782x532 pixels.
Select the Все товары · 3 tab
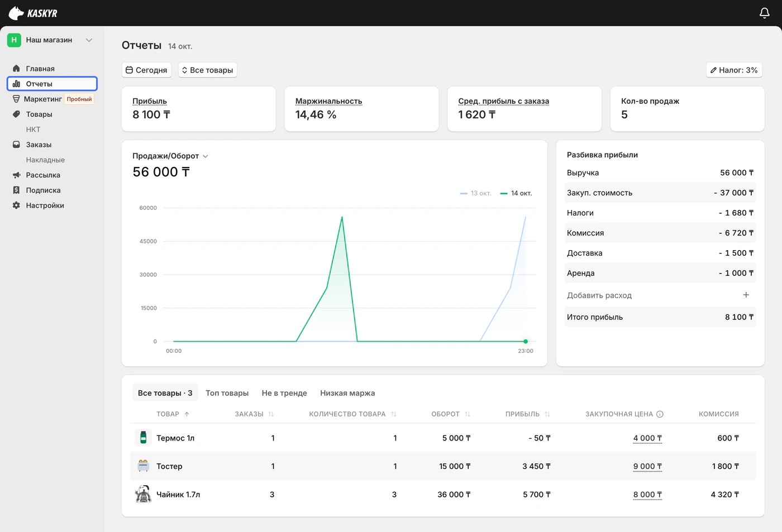tap(165, 393)
